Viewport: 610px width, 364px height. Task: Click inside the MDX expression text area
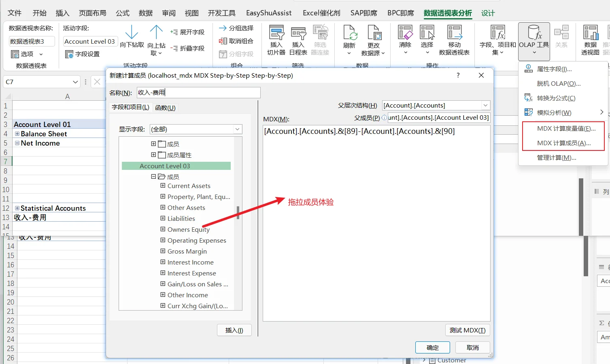376,223
